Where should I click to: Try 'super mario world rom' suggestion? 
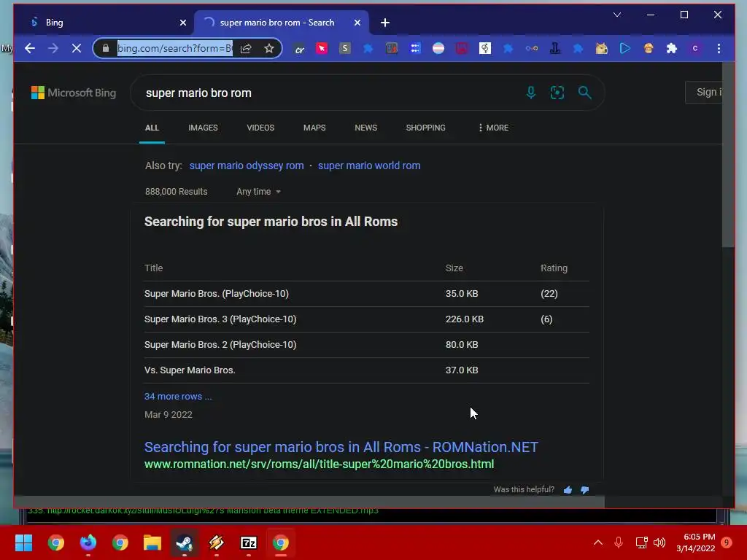369,166
